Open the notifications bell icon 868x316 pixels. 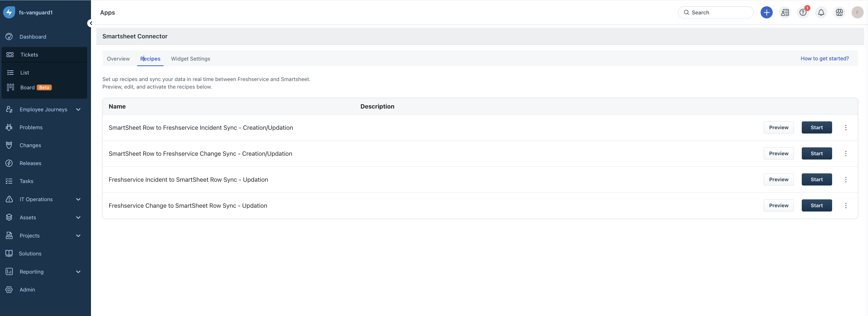[821, 12]
